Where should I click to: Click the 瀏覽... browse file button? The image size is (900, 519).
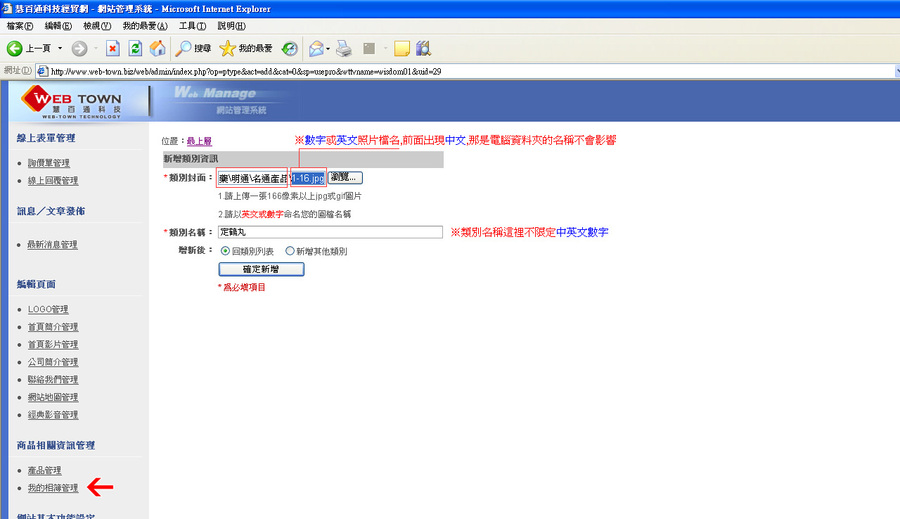pos(345,177)
